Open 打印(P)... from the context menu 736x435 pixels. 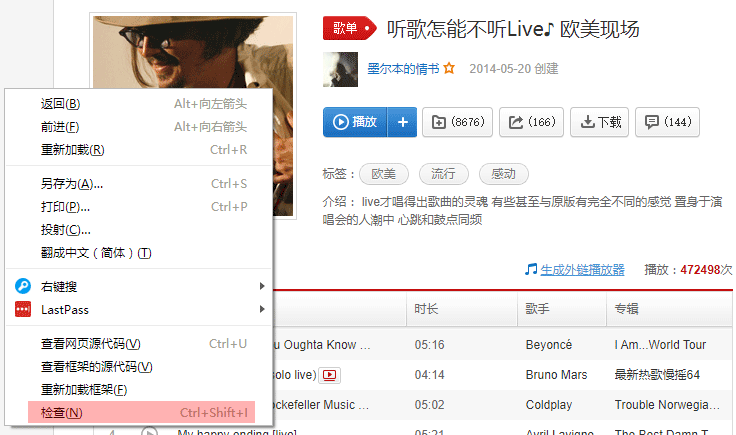139,206
